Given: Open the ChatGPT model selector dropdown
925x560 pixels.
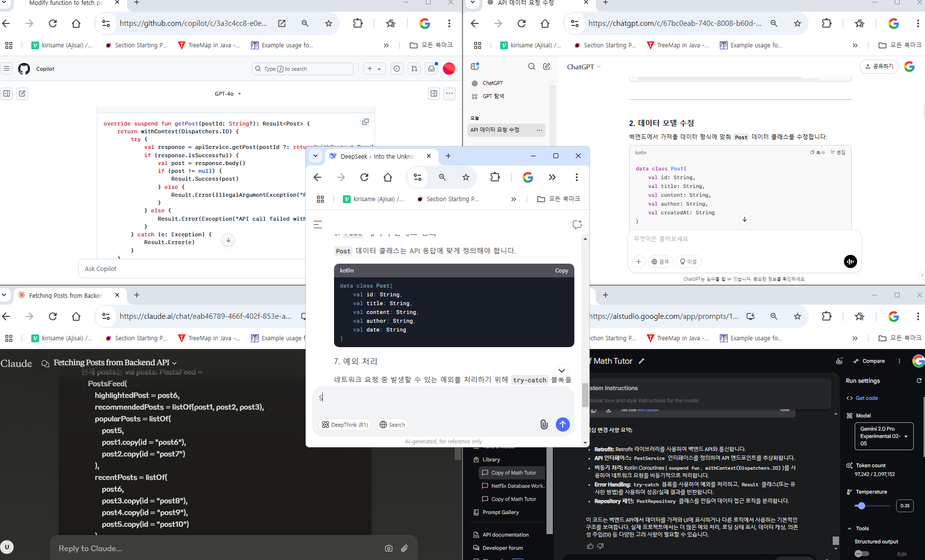Looking at the screenshot, I should pos(584,67).
